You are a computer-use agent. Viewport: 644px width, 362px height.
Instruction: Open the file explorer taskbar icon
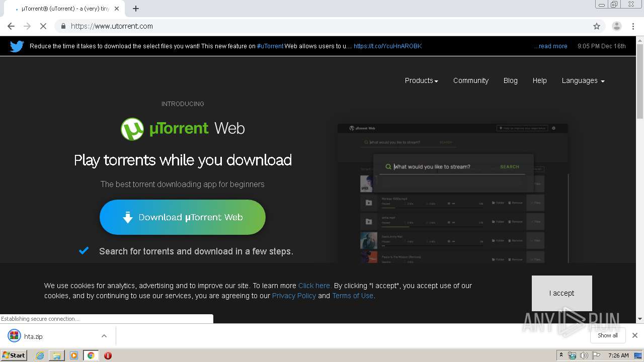57,355
